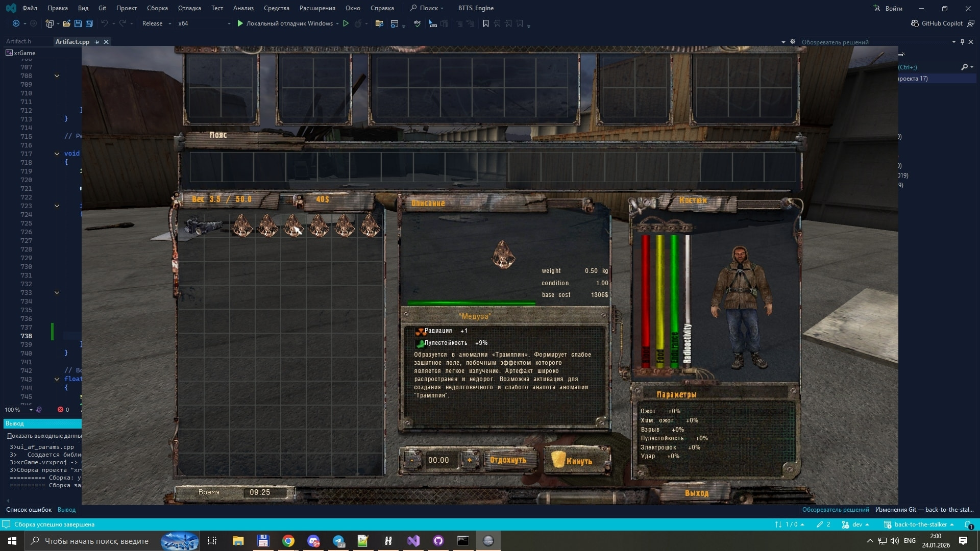Open GitHub Copilot icon in toolbar
The height and width of the screenshot is (551, 980).
coord(915,23)
